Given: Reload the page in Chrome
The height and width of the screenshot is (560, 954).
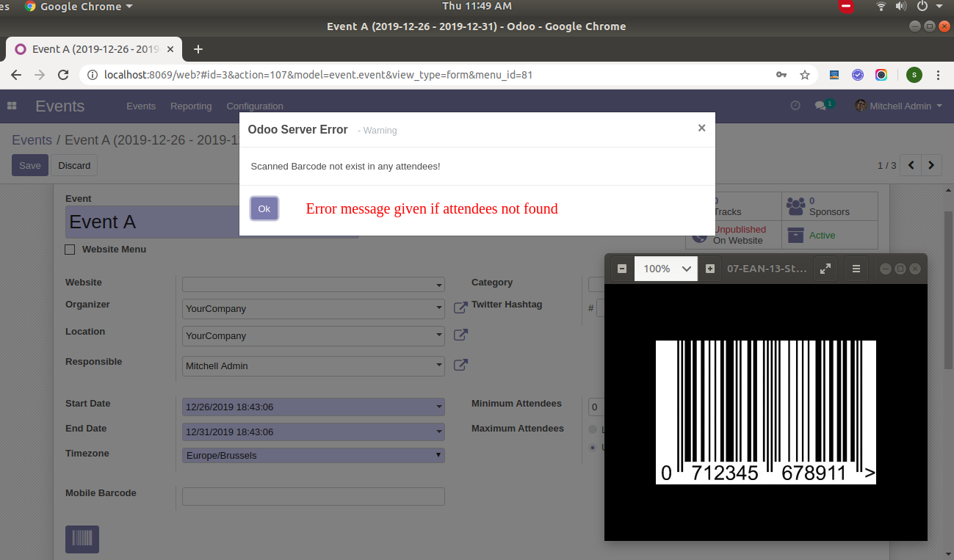Looking at the screenshot, I should 63,75.
